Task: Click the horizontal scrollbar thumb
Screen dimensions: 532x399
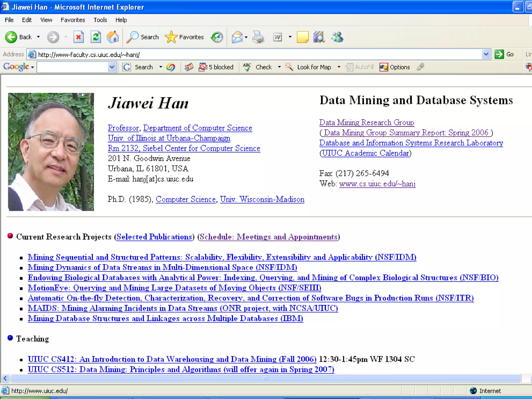Action: pyautogui.click(x=265, y=378)
